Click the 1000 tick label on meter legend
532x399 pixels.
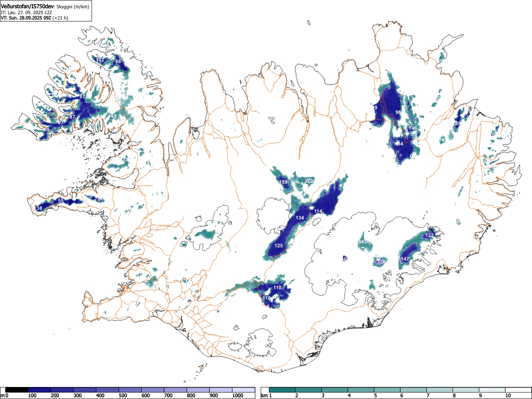tap(238, 396)
